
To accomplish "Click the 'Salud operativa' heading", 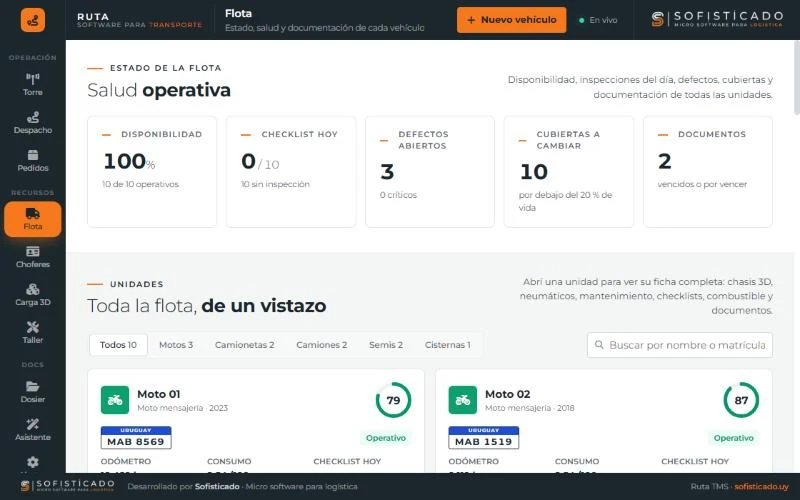I will [x=159, y=90].
